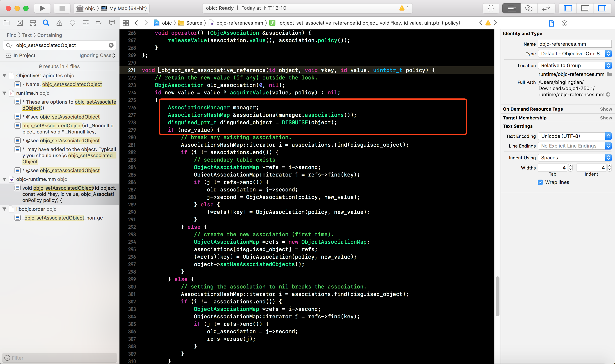Click the Run (play) button
This screenshot has height=364, width=615.
tap(42, 8)
